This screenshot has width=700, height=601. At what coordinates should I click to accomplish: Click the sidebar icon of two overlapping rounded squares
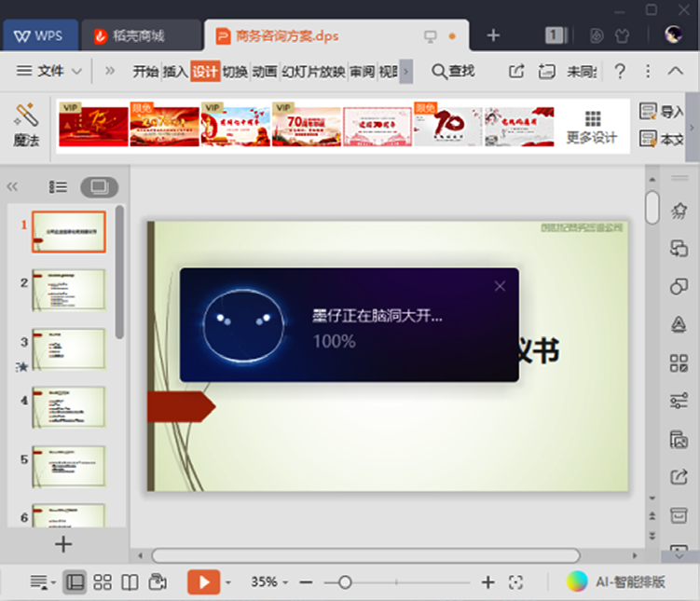(x=679, y=248)
